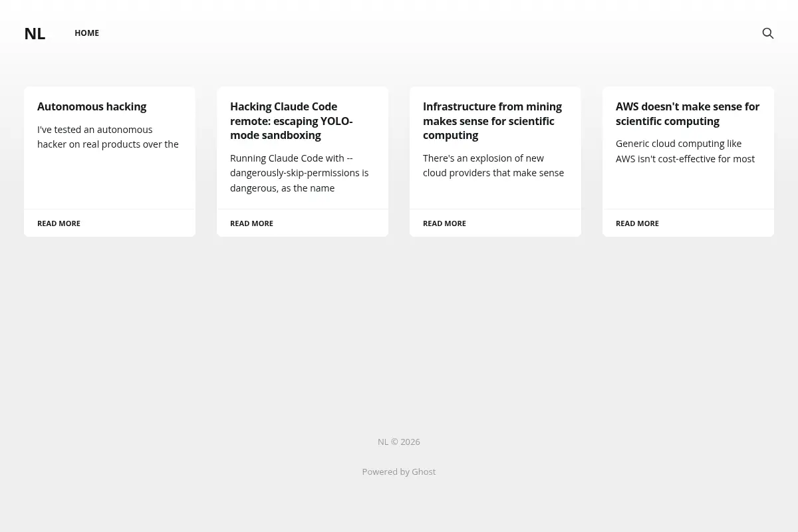Read more on Autonomous hacking card
798x532 pixels.
click(x=59, y=223)
